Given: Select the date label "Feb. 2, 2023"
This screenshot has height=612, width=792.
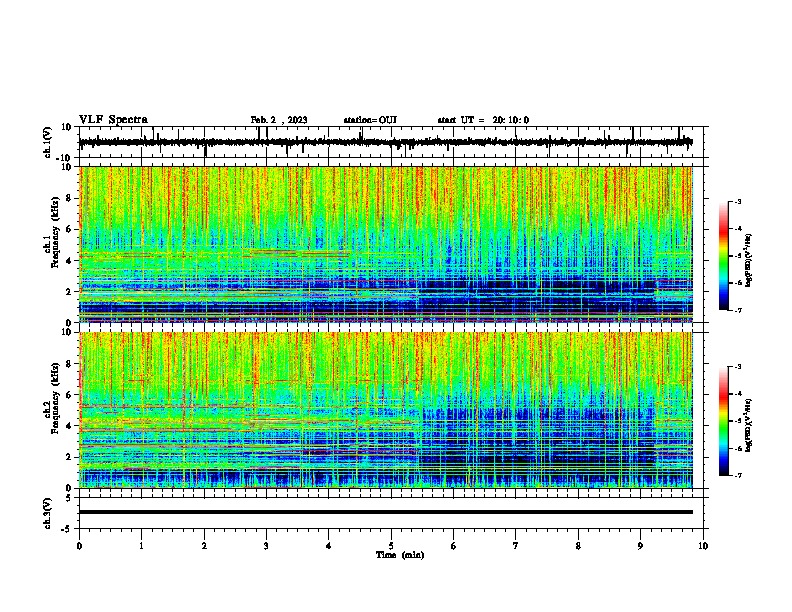Looking at the screenshot, I should (x=279, y=120).
